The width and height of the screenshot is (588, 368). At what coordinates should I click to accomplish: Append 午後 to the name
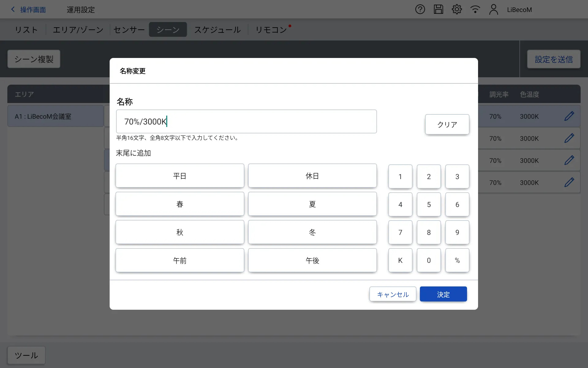[312, 260]
